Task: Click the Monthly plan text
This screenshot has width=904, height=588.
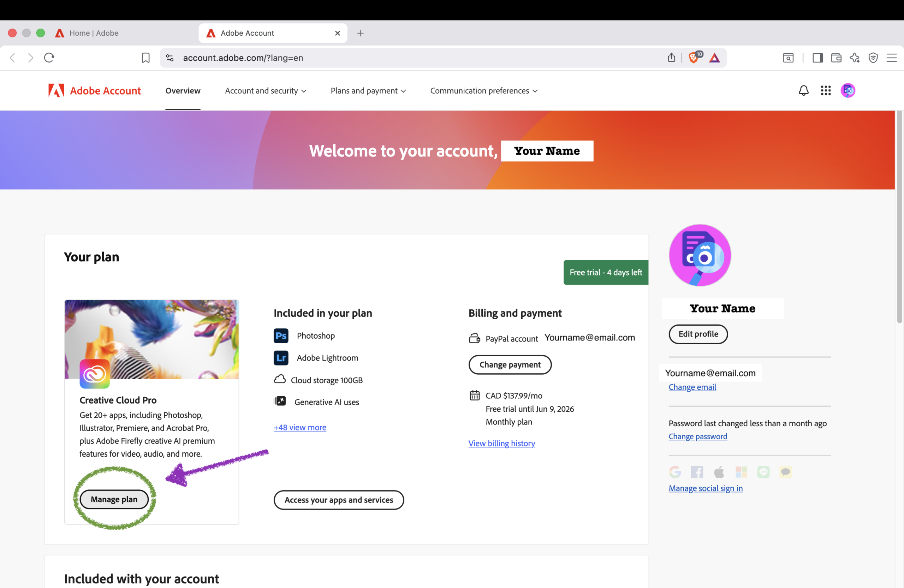Action: point(509,422)
